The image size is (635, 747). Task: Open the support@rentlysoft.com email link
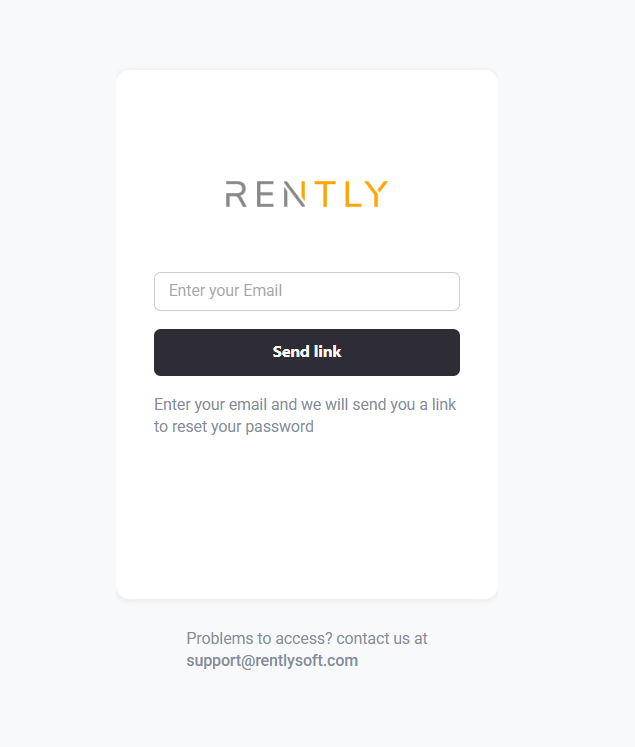pyautogui.click(x=272, y=661)
